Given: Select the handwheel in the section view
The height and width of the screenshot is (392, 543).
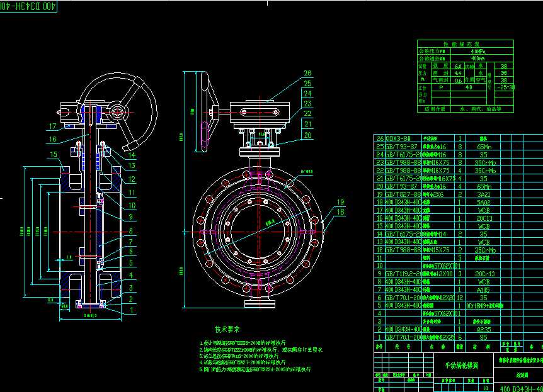Looking at the screenshot, I should (x=118, y=112).
